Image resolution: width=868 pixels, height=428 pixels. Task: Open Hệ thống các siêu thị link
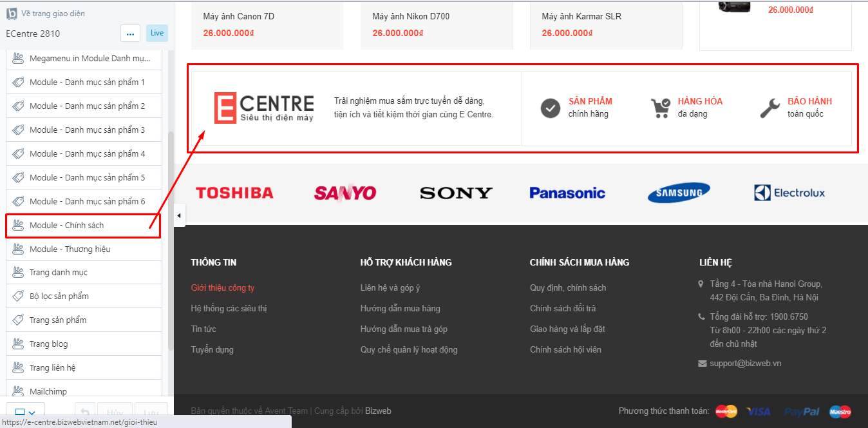coord(229,309)
